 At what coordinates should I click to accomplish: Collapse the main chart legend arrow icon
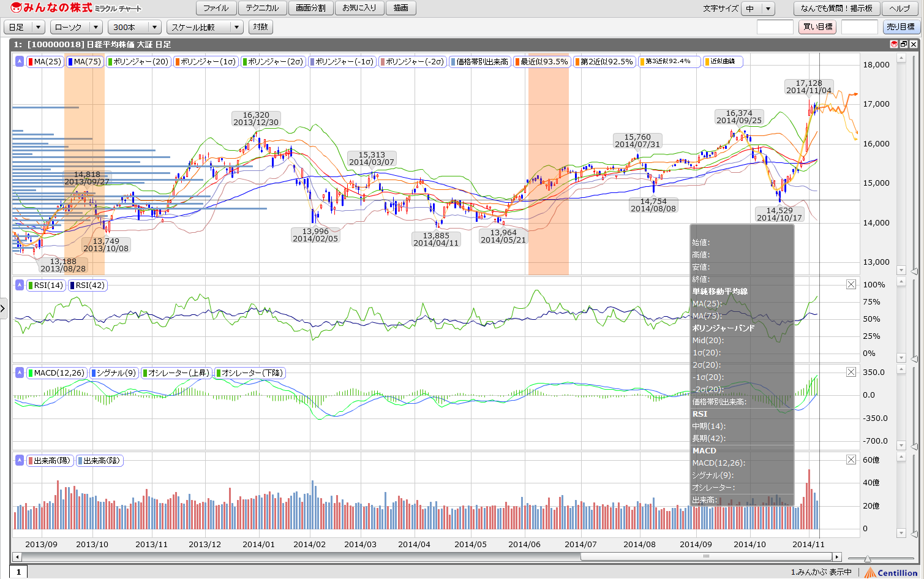pyautogui.click(x=20, y=61)
